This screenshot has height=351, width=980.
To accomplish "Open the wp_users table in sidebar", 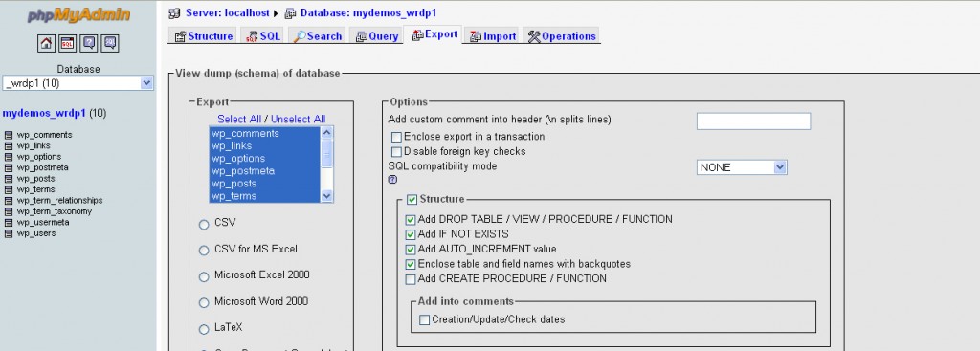I will [x=36, y=233].
